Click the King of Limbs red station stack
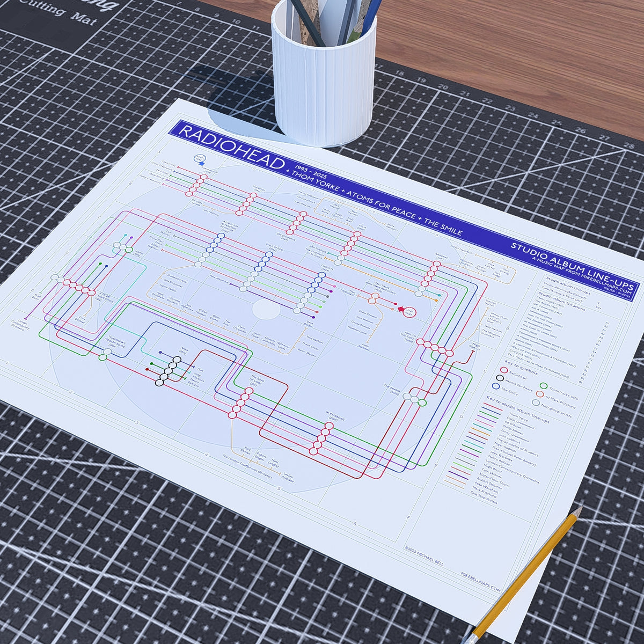The width and height of the screenshot is (644, 644). (240, 403)
